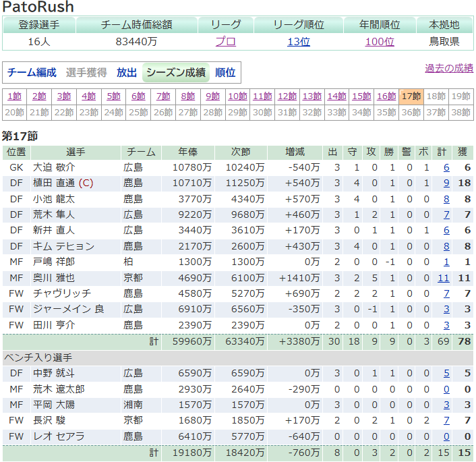This screenshot has width=476, height=462.
Task: Open 荒木 遼太郎 points total 0 link
Action: (x=446, y=389)
